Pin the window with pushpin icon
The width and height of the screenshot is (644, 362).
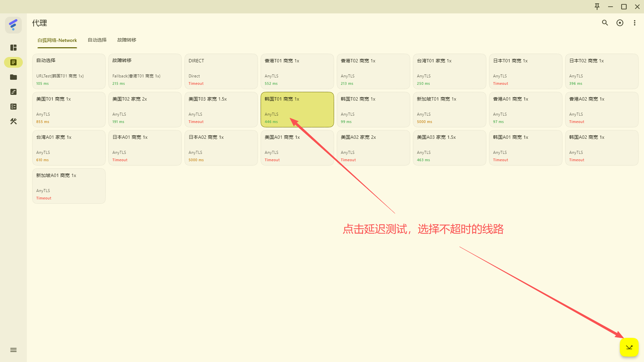(597, 7)
